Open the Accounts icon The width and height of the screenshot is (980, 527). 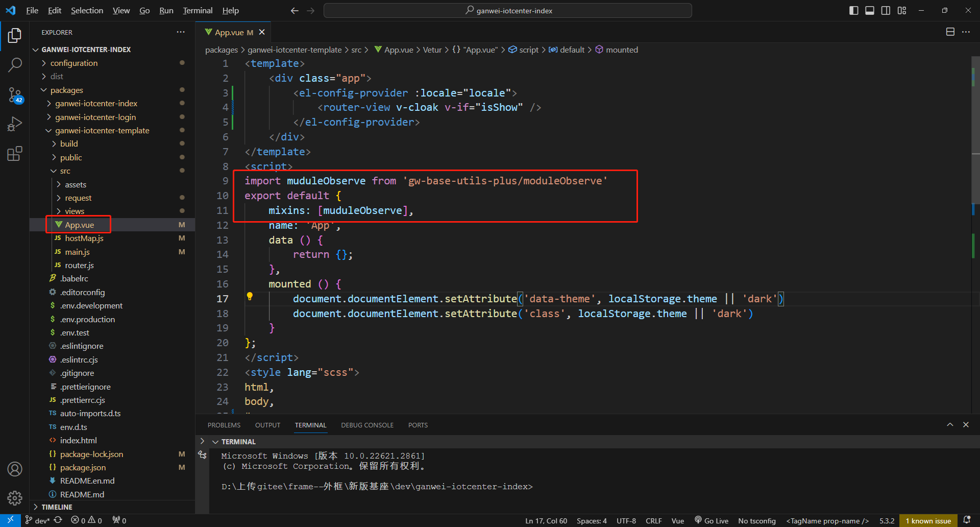pyautogui.click(x=15, y=469)
